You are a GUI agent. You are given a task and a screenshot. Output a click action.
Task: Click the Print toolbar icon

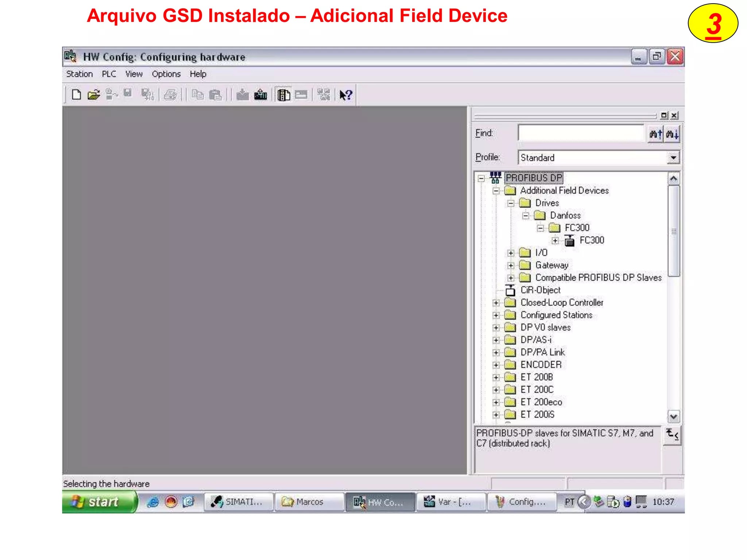[x=170, y=95]
